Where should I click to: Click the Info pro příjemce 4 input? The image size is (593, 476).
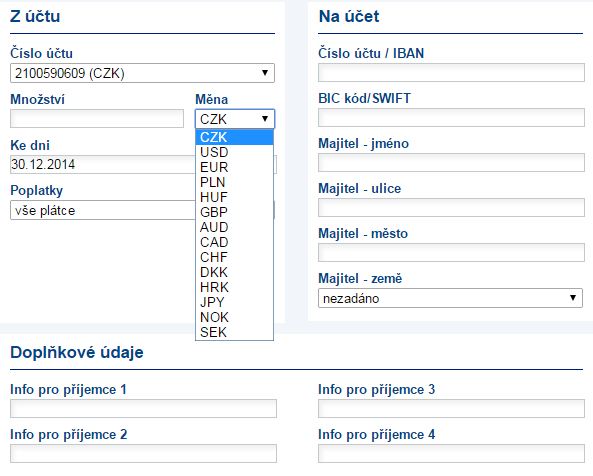point(451,454)
